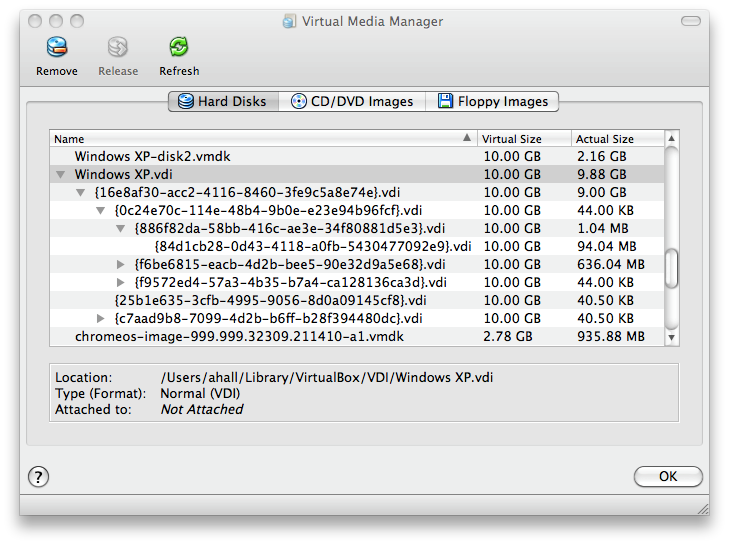This screenshot has width=729, height=545.
Task: Click the floppy disk icon in tab
Action: (x=444, y=101)
